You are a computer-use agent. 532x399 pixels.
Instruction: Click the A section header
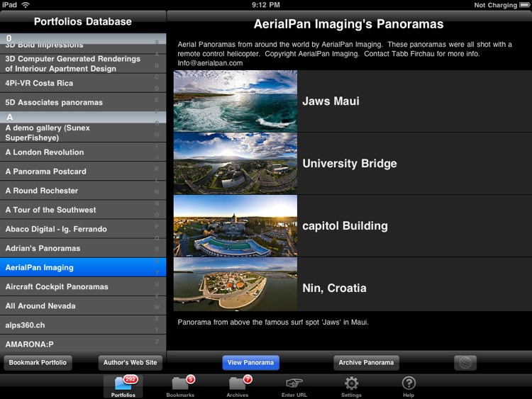click(x=83, y=118)
